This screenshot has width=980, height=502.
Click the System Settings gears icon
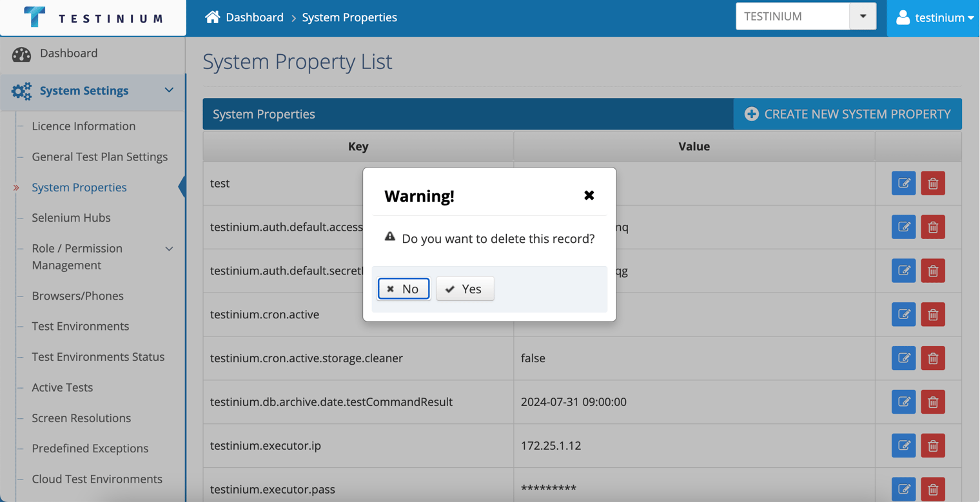coord(21,91)
